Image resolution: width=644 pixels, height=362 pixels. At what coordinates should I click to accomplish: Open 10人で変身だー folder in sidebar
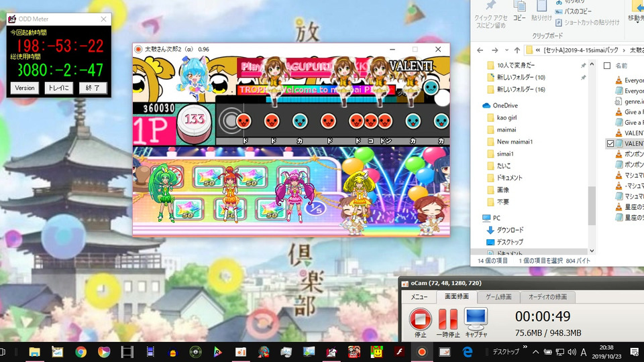click(x=515, y=65)
